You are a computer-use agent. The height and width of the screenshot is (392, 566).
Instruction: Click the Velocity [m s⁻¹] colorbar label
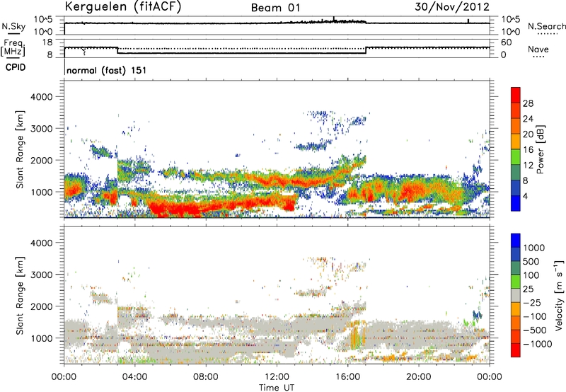click(559, 296)
